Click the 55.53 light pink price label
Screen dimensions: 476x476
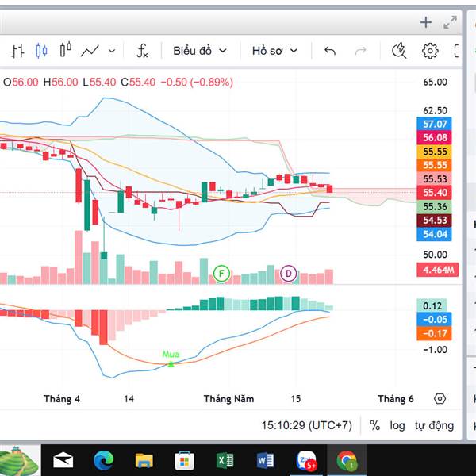pyautogui.click(x=434, y=178)
